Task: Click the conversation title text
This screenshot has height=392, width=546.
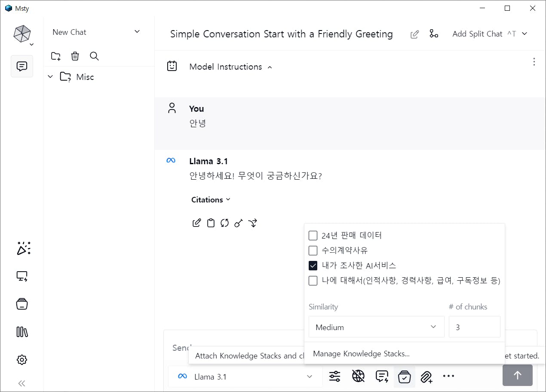Action: pos(282,34)
